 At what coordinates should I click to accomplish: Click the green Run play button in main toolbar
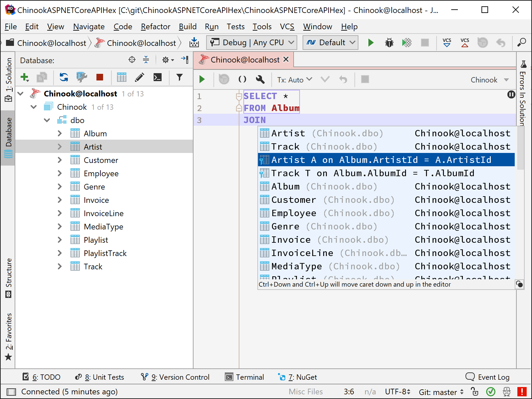coord(371,43)
